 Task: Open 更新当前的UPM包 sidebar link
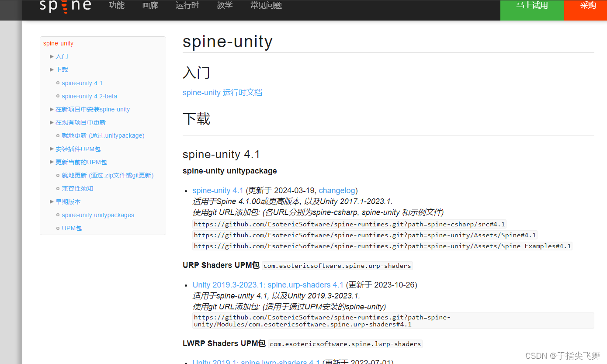[x=81, y=162]
